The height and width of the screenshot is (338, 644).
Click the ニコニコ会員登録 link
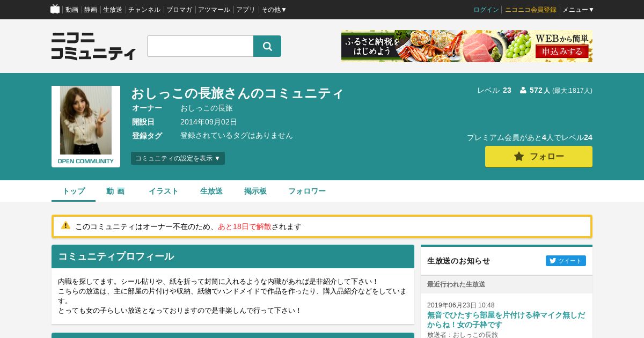coord(531,10)
